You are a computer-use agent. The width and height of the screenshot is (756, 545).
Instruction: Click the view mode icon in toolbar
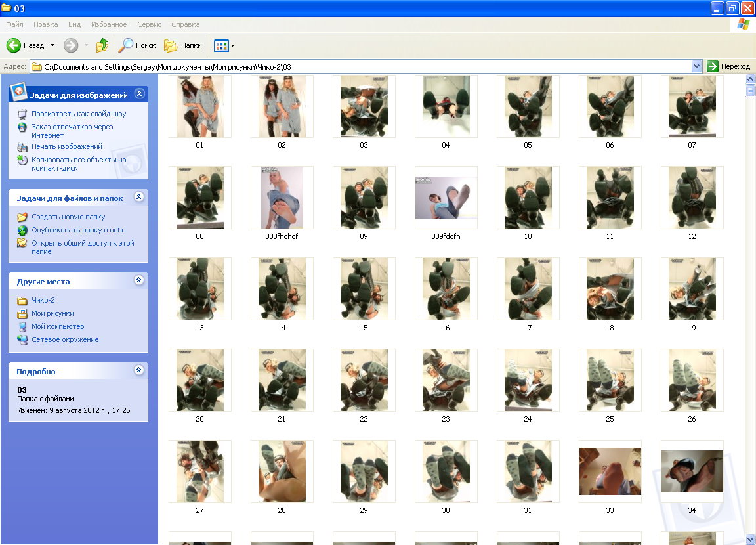[220, 46]
